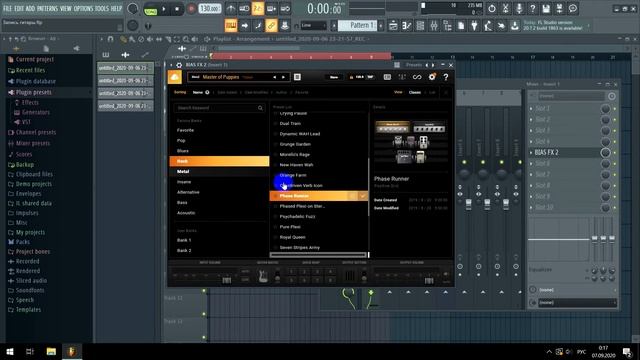The image size is (640, 360).
Task: Click the plugin picker plug icon
Action: tap(474, 26)
